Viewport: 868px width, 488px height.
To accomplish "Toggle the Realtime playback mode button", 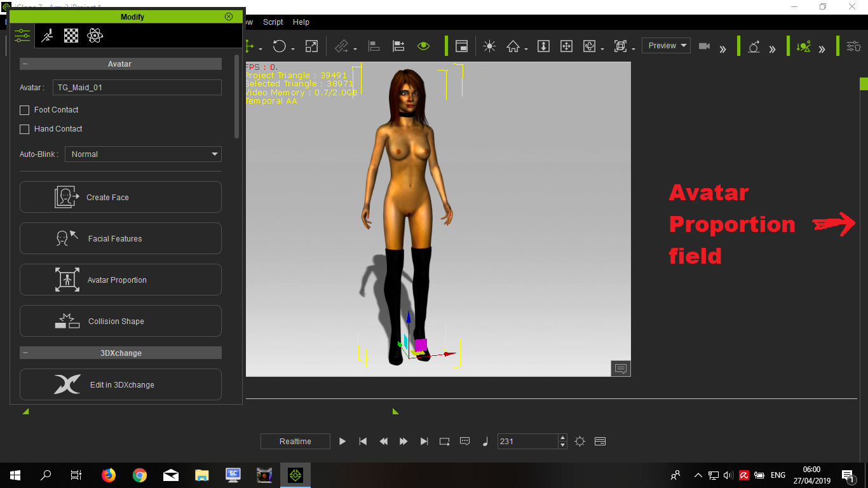I will click(295, 441).
